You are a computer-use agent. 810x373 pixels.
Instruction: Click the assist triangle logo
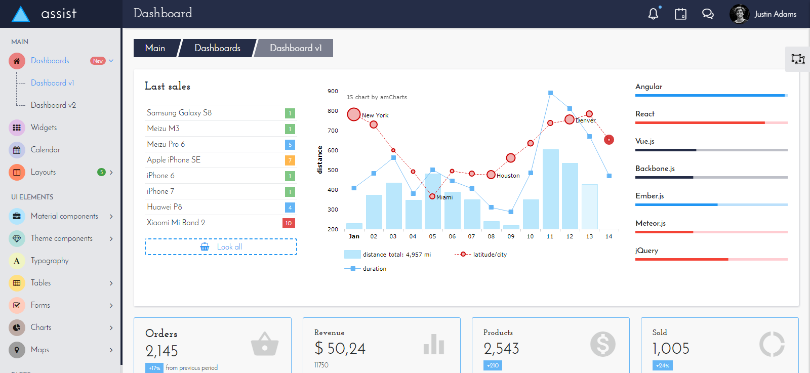pos(21,14)
